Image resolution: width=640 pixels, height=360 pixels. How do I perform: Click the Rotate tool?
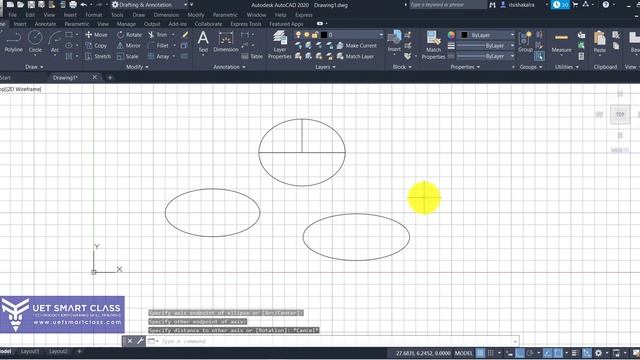coord(129,35)
